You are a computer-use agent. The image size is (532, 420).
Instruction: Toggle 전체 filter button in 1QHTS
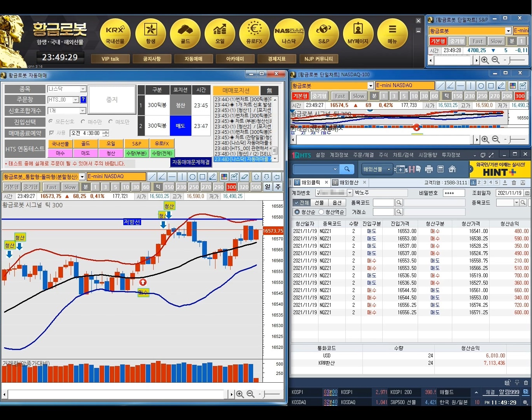tap(301, 203)
